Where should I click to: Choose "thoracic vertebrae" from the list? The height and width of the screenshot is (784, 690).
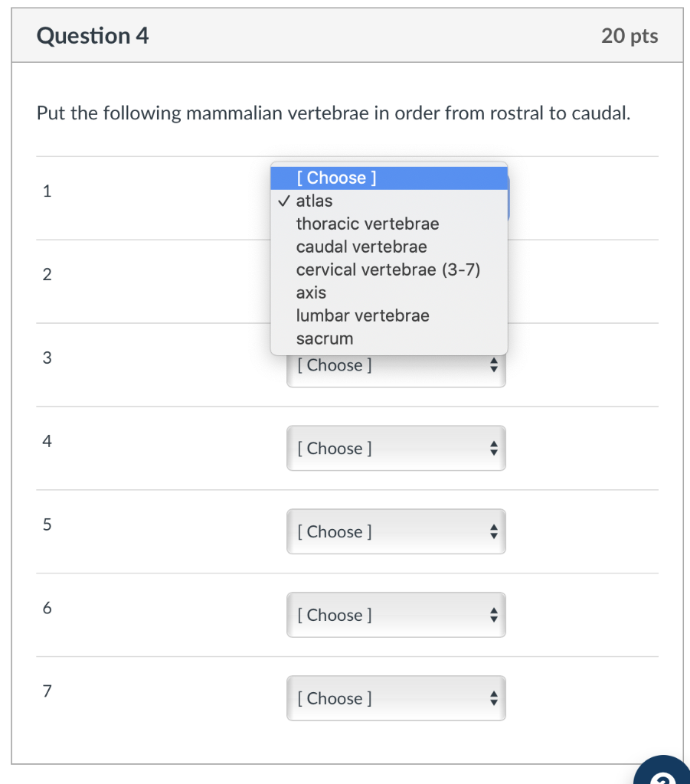[368, 224]
